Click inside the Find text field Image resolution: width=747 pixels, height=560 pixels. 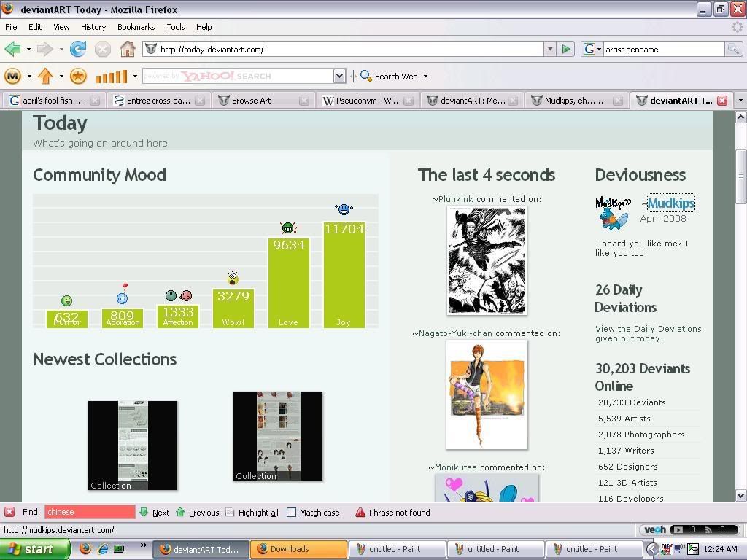coord(90,513)
